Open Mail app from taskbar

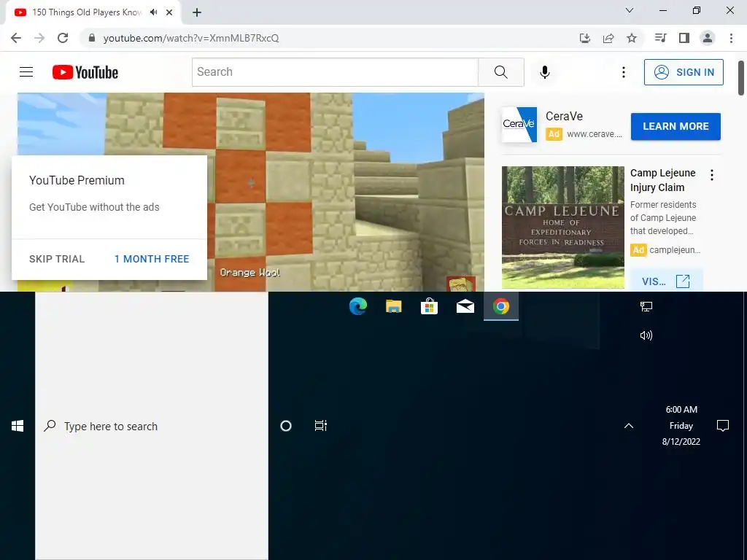465,306
